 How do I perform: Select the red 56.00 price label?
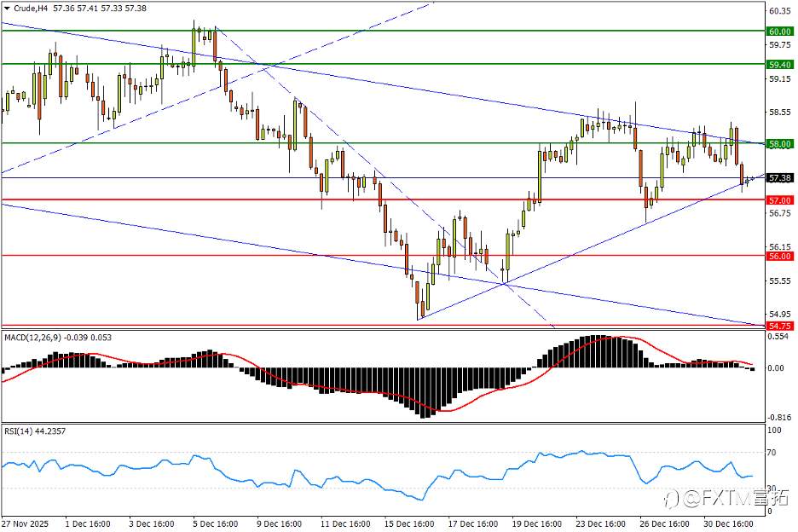pos(780,256)
